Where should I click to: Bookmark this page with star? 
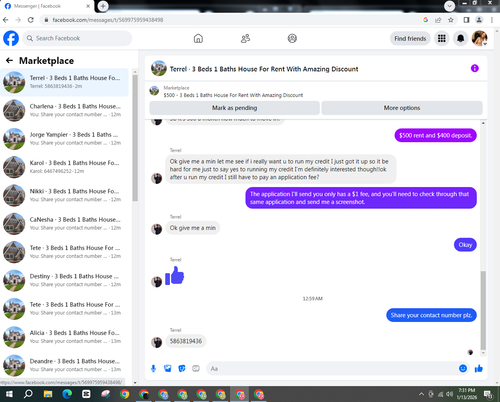coord(451,20)
